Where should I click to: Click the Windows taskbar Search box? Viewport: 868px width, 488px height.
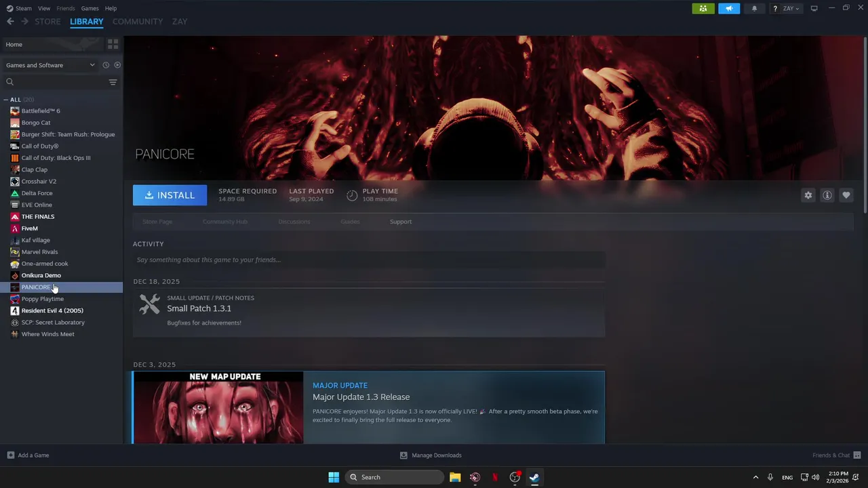click(395, 477)
